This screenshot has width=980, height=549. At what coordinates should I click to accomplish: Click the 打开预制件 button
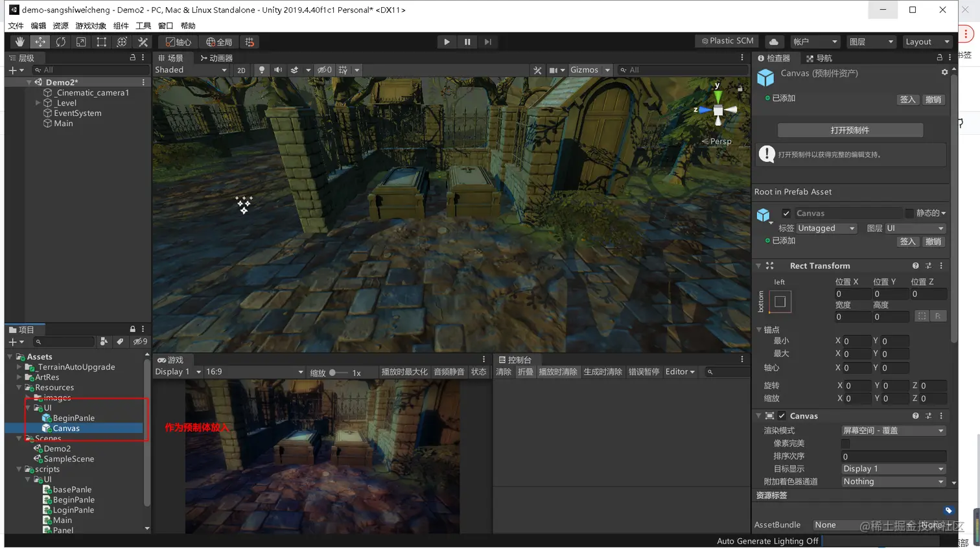pyautogui.click(x=850, y=130)
